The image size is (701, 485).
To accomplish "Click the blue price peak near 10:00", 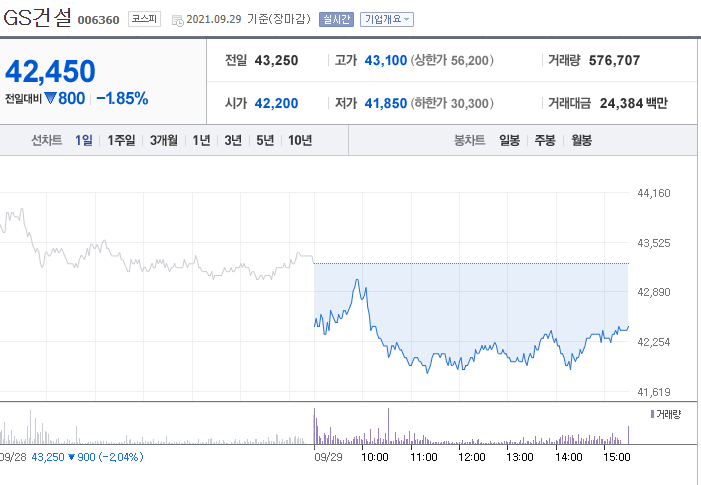I will tap(357, 280).
